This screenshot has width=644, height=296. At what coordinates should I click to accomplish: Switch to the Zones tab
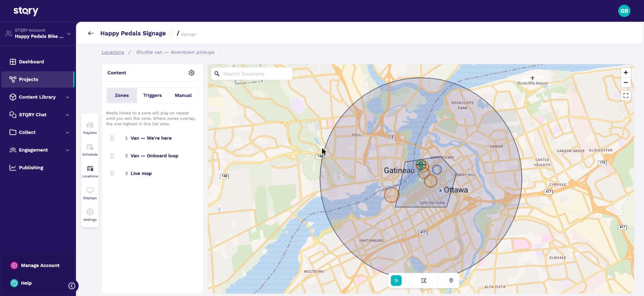tap(122, 95)
